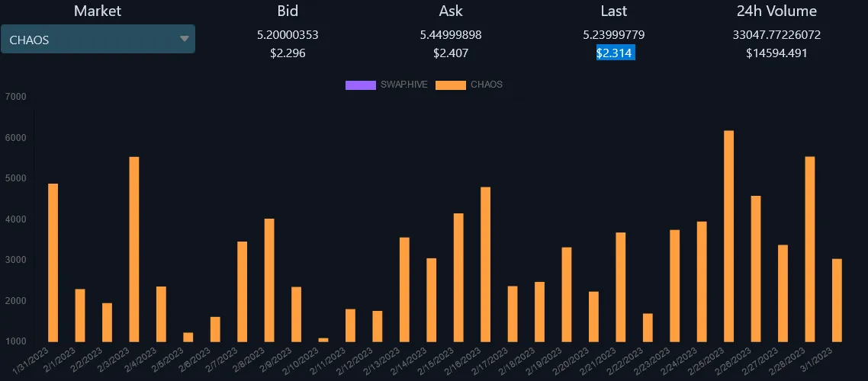Click the Bid heading
Screen dimensions: 868x381
point(288,11)
